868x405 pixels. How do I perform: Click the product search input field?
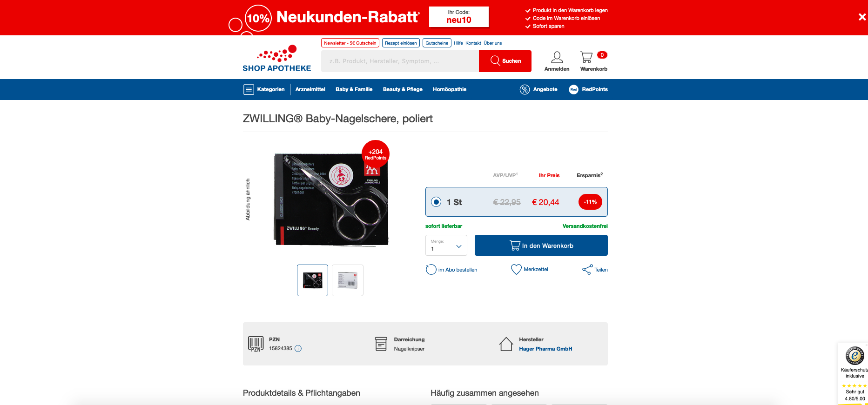400,61
